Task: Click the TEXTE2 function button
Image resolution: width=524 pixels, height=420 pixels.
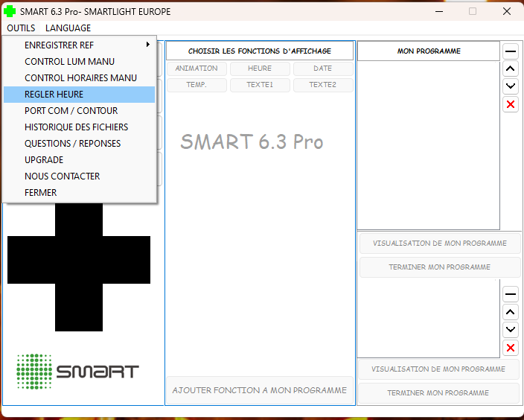Action: [323, 85]
